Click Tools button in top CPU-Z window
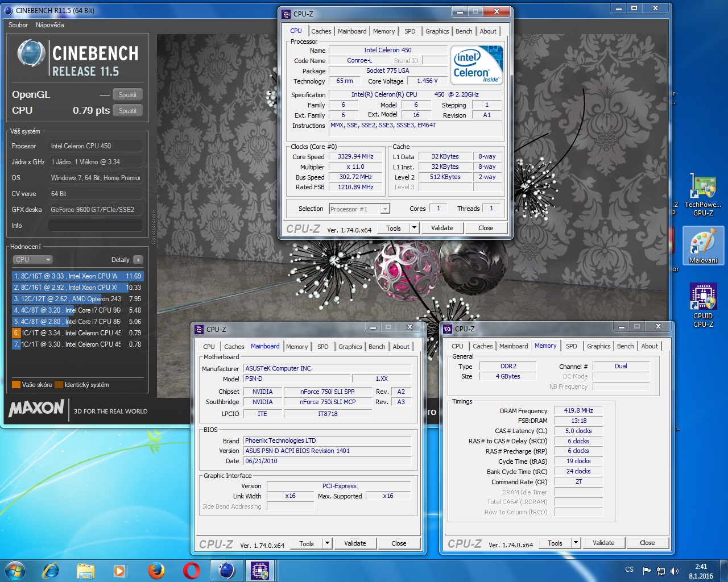The height and width of the screenshot is (582, 728). [x=394, y=228]
